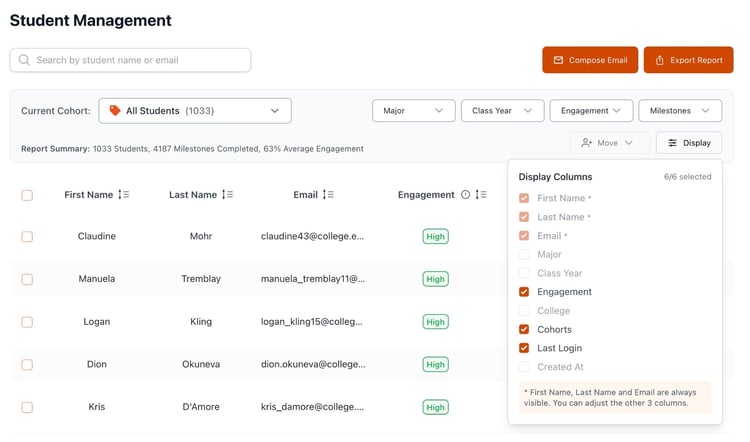The height and width of the screenshot is (442, 750).
Task: Click the Report Summary text
Action: pos(192,149)
